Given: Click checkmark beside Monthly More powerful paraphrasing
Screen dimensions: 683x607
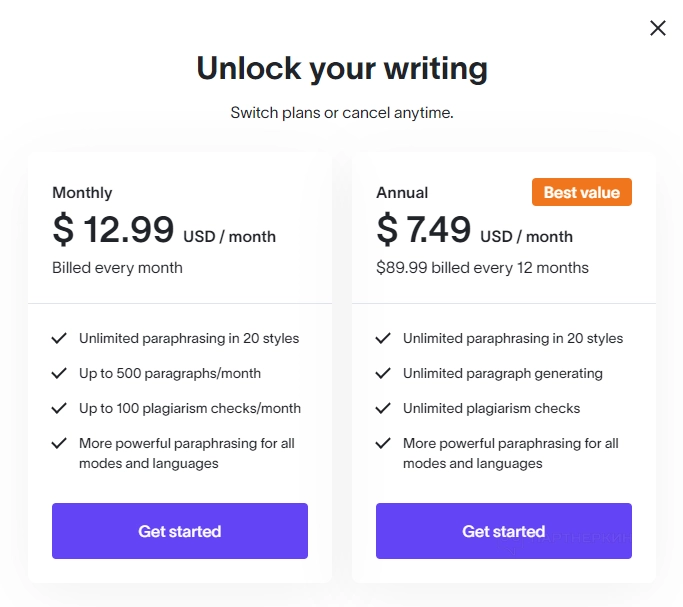Looking at the screenshot, I should click(59, 444).
